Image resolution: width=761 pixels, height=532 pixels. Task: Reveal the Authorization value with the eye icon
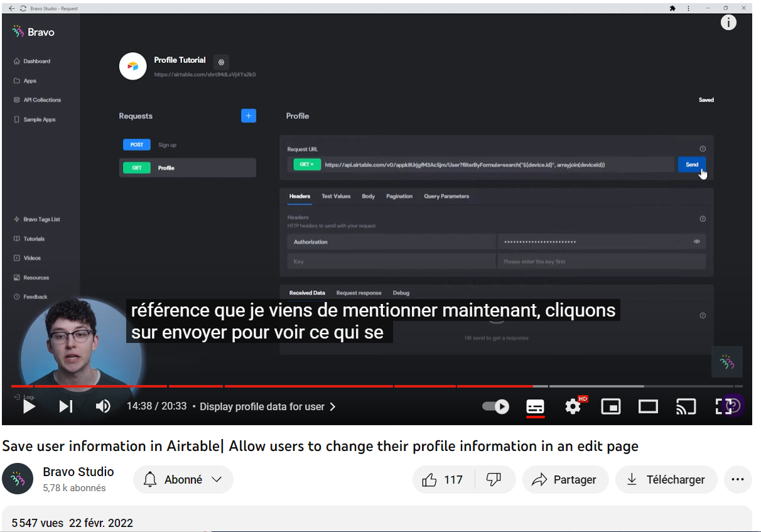pyautogui.click(x=697, y=242)
